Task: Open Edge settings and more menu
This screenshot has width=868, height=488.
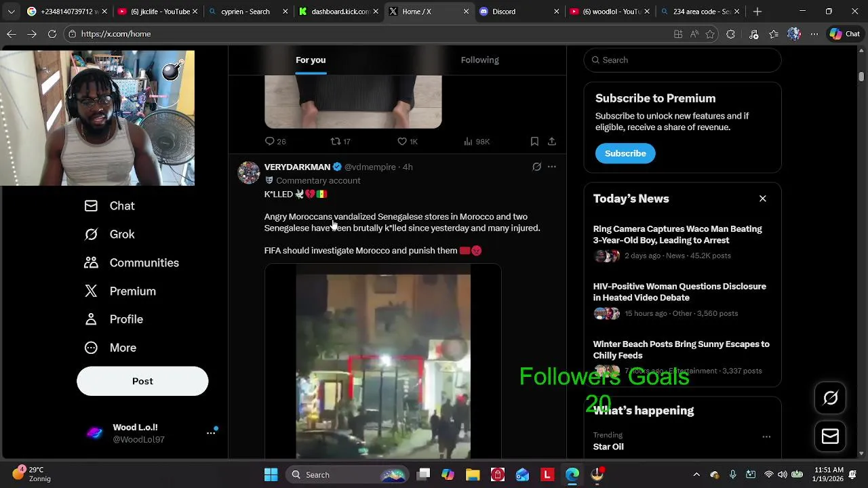Action: (814, 34)
